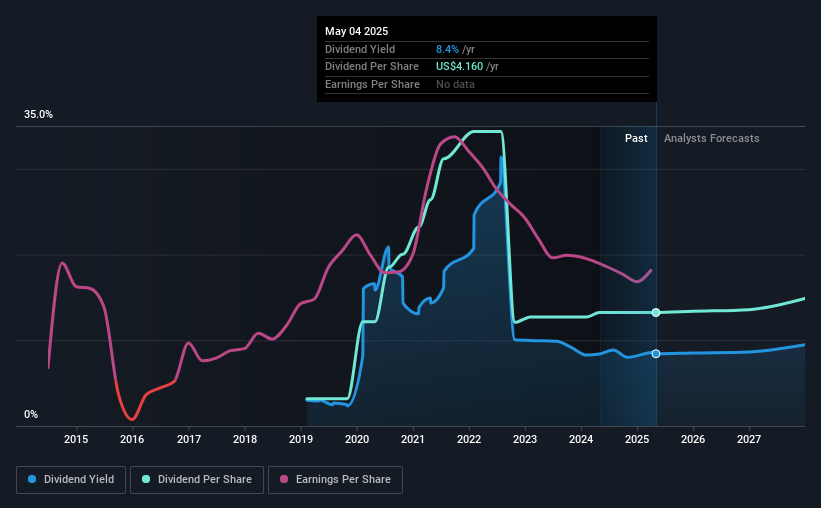Screen dimensions: 821x508
Task: Click the 0% y-axis label
Action: coord(31,414)
